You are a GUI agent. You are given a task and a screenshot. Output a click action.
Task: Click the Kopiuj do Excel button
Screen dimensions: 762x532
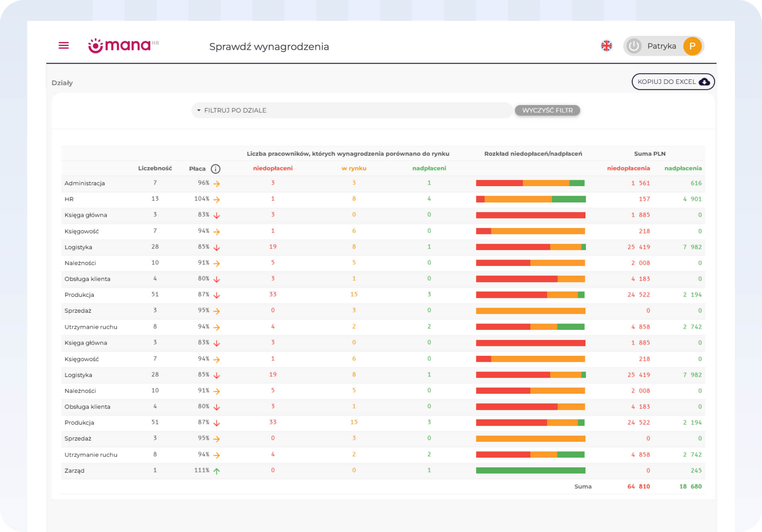pos(667,82)
